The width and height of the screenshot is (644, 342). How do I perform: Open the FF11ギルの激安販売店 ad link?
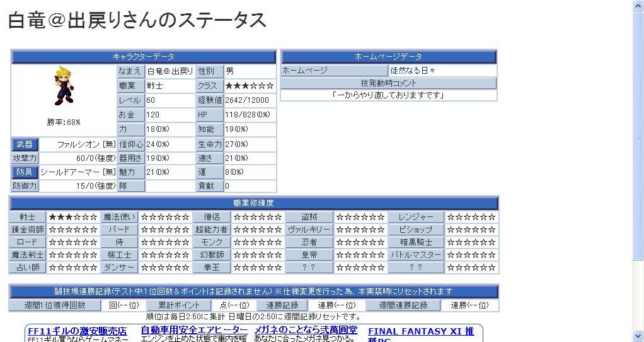pos(78,331)
